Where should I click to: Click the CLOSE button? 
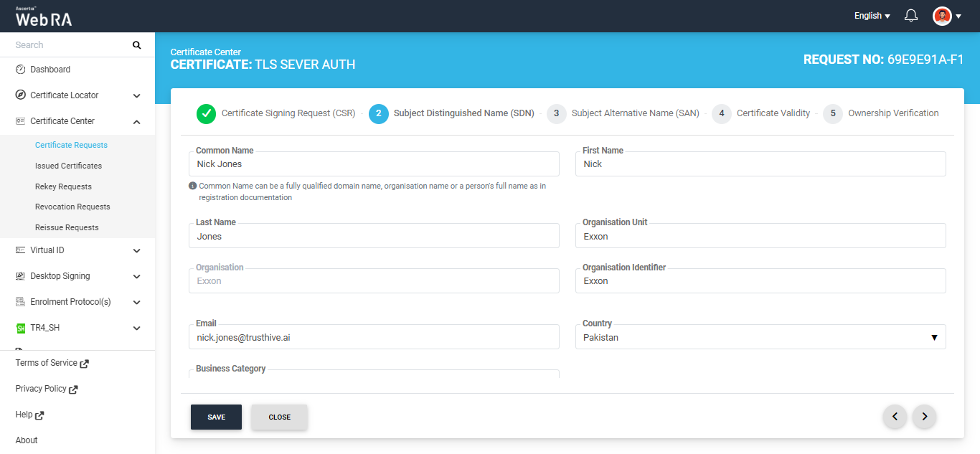[x=279, y=417]
